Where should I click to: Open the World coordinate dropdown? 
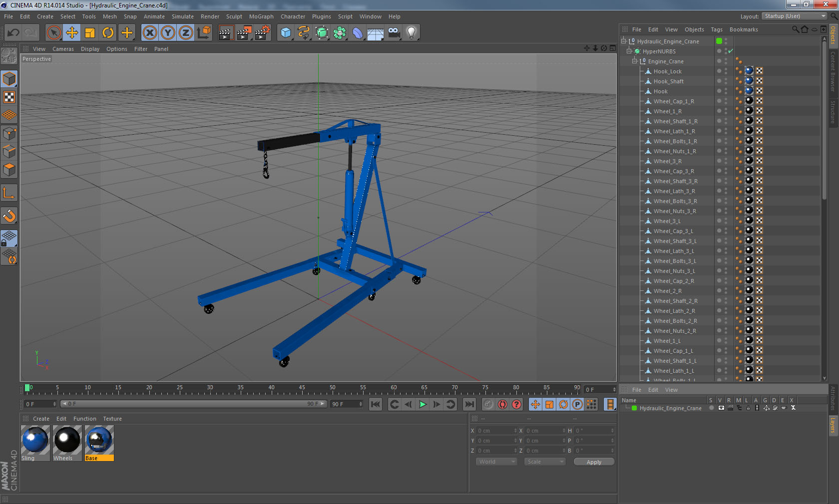click(x=496, y=462)
